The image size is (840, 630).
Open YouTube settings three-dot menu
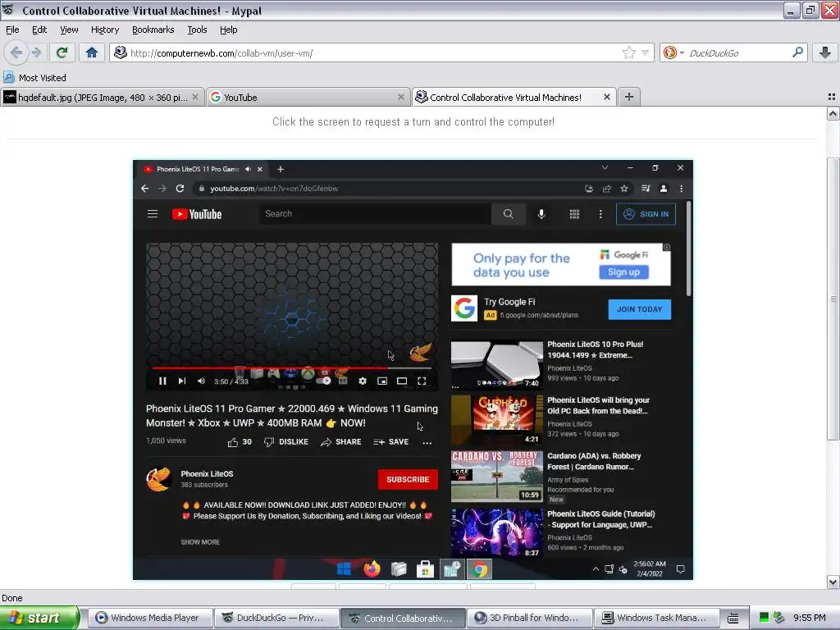(x=600, y=214)
